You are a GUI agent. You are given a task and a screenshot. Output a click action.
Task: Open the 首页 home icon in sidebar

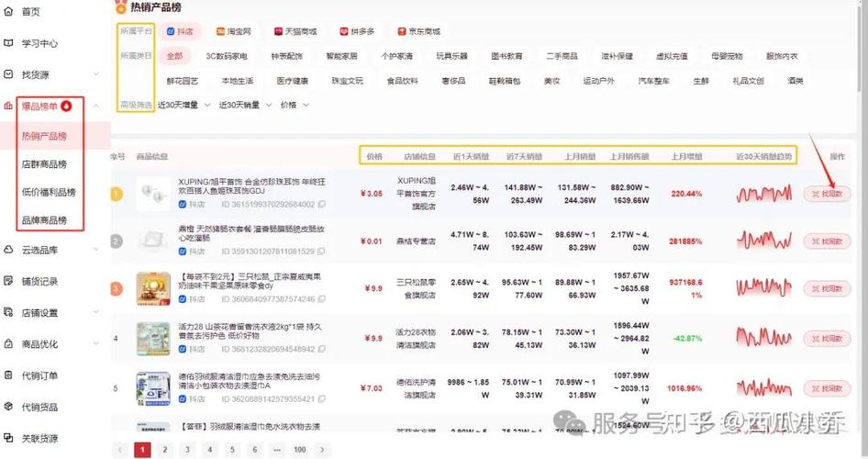click(x=8, y=11)
